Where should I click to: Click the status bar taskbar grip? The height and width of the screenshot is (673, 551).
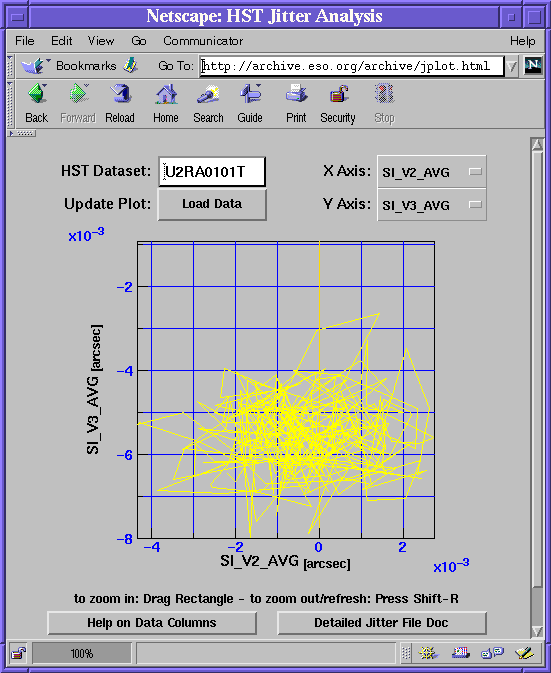pos(406,653)
